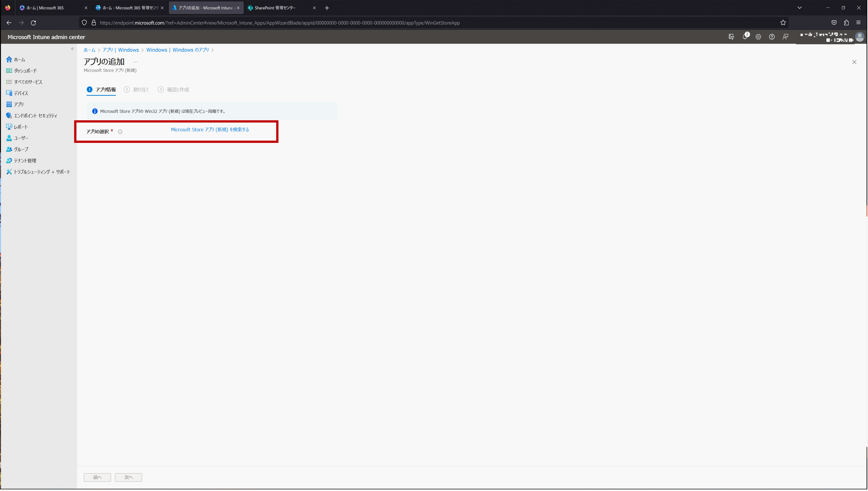The image size is (868, 491).
Task: Open すべてのサービス in the sidebar
Action: point(24,82)
